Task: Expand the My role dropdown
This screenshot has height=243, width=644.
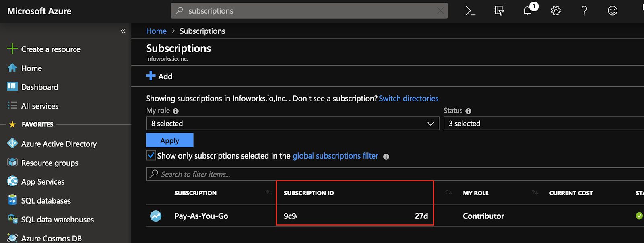Action: (x=293, y=124)
